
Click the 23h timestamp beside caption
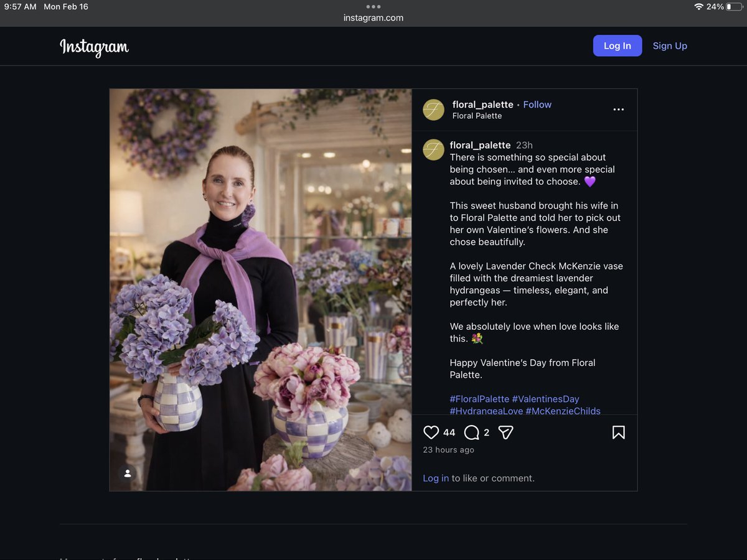coord(524,146)
